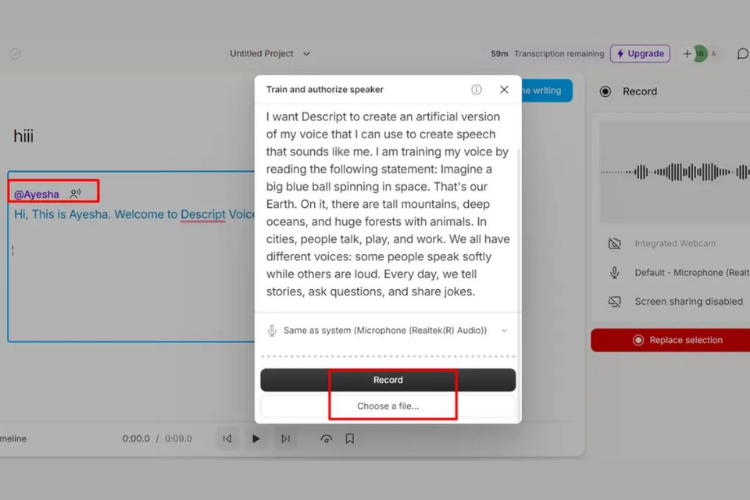Skip to previous with back control
This screenshot has height=500, width=750.
point(227,439)
